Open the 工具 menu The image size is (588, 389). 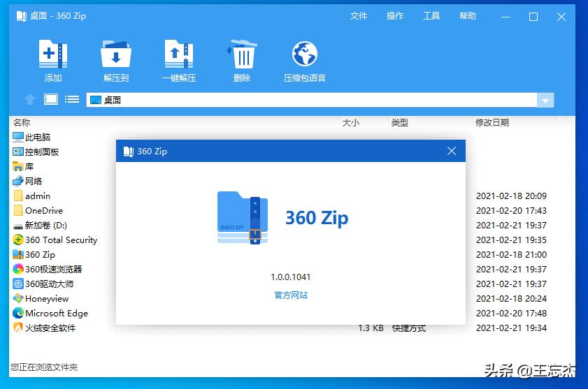point(431,16)
